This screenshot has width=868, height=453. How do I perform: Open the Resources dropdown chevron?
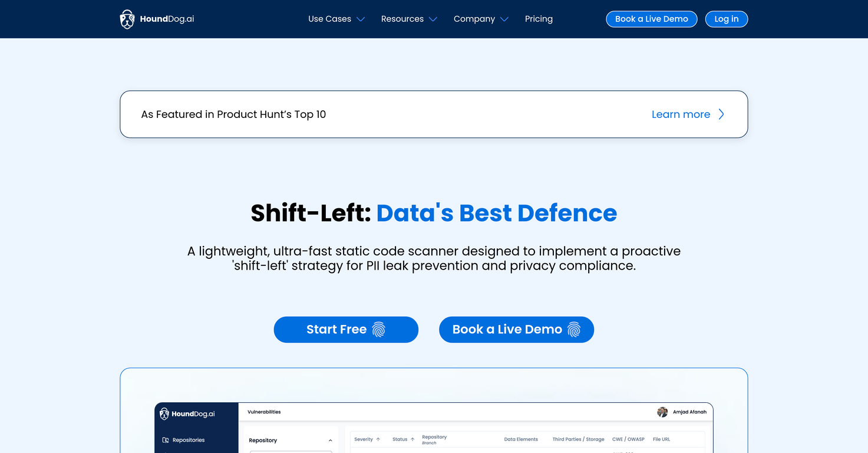[x=433, y=19]
